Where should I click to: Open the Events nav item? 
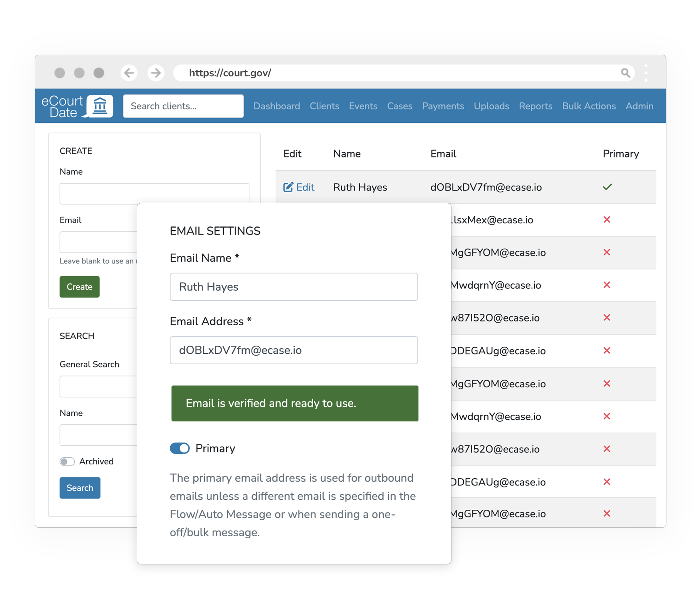(x=363, y=106)
